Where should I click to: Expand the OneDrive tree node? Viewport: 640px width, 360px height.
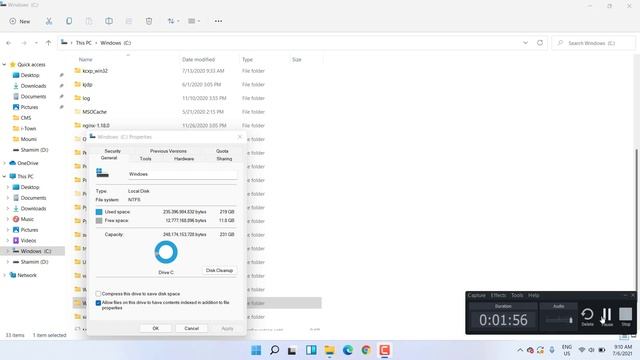tap(4, 163)
